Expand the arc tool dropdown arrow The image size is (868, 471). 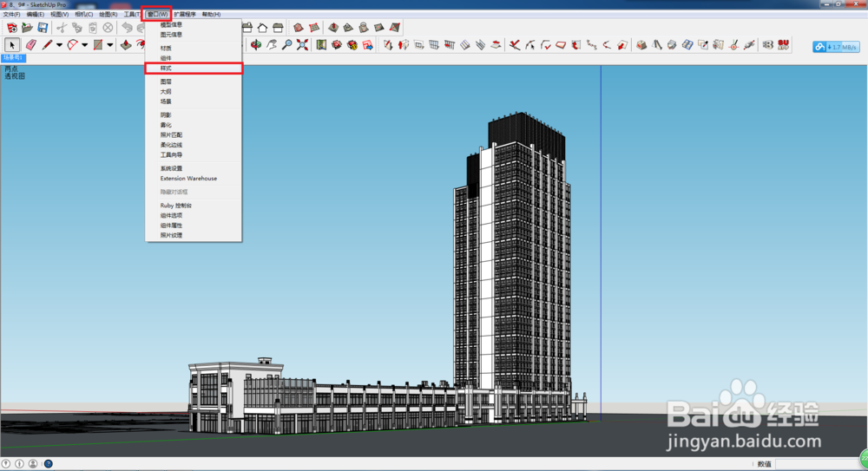[x=84, y=45]
